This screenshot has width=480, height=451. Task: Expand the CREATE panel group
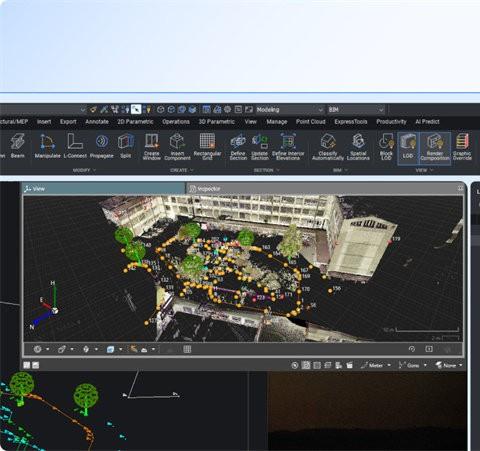(182, 170)
